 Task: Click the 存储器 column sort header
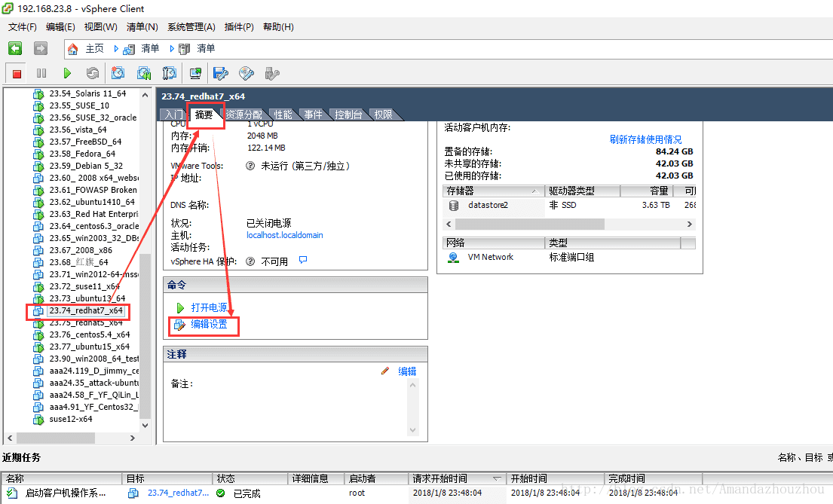click(493, 191)
